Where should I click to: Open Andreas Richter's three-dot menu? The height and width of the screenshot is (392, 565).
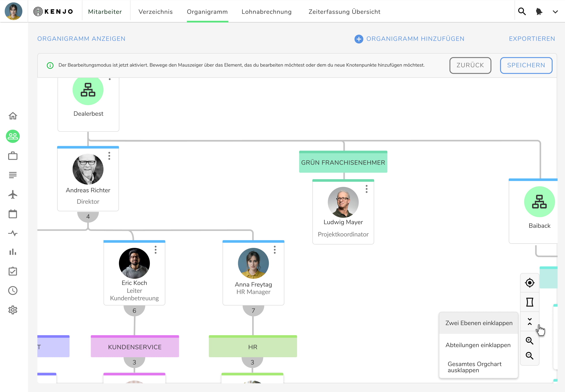(x=109, y=156)
